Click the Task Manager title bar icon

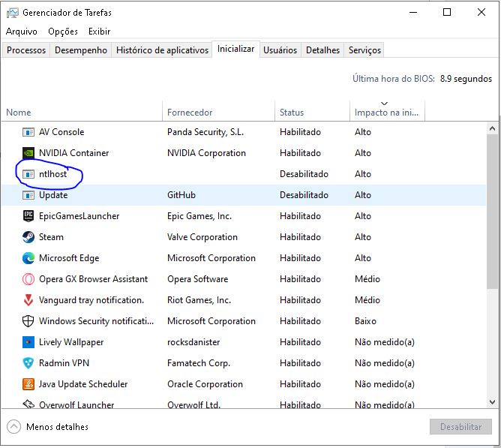pyautogui.click(x=13, y=13)
